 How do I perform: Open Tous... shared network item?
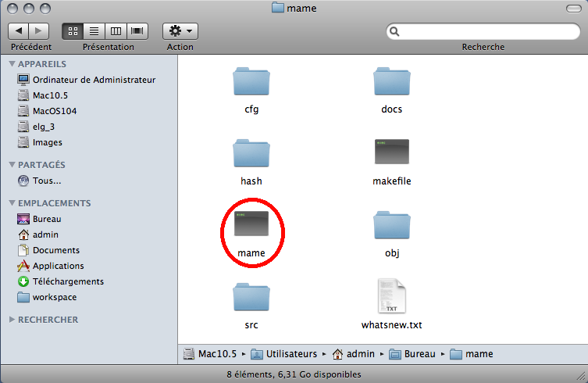coord(39,181)
